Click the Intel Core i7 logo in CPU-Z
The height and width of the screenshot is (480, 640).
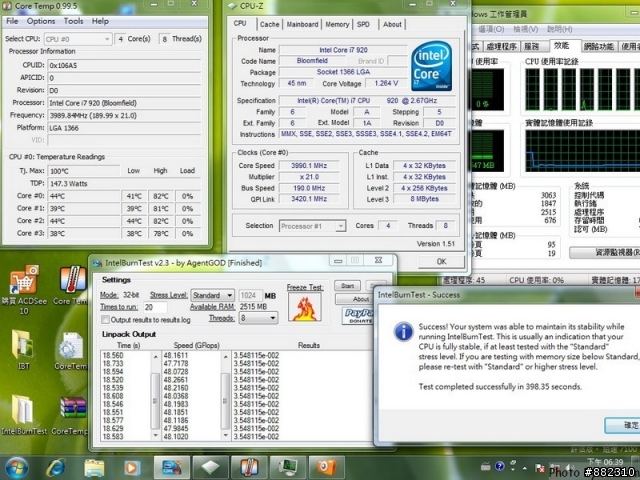tap(432, 66)
